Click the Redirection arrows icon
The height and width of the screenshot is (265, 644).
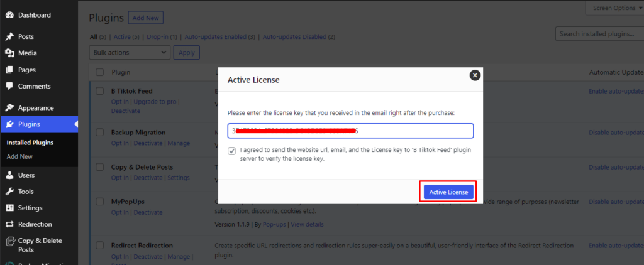pos(10,224)
